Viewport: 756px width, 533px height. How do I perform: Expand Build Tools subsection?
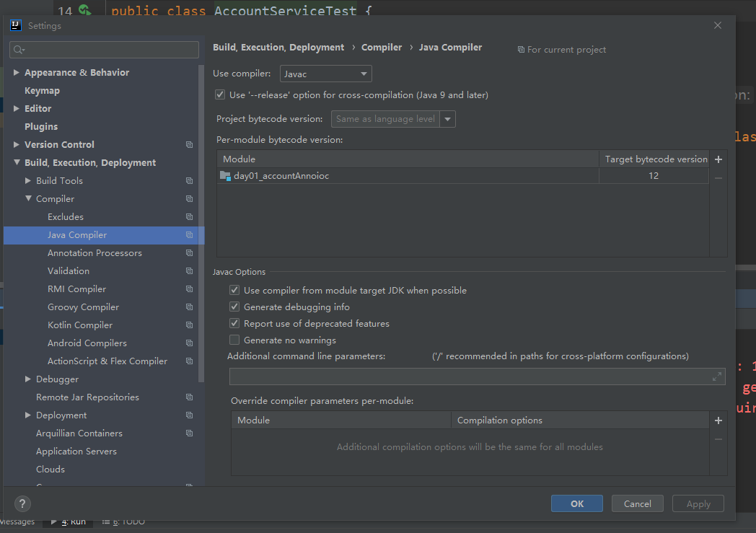(28, 181)
